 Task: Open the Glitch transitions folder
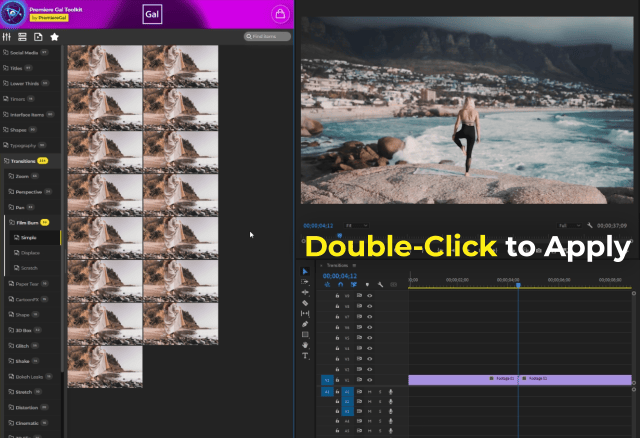[x=33, y=346]
